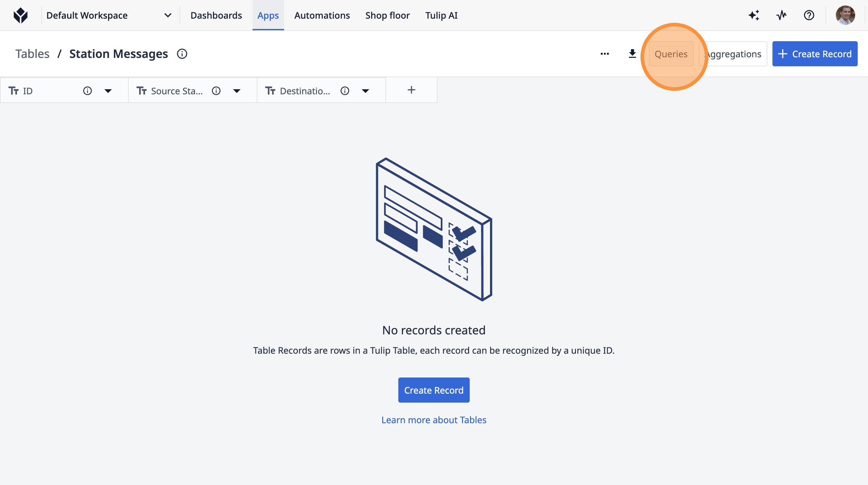
Task: Click info icon on Destination column
Action: [x=345, y=91]
